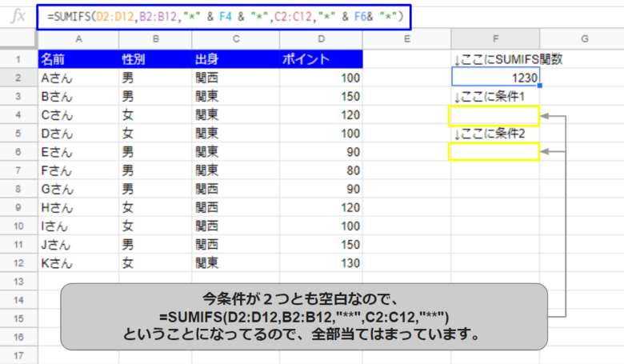Image resolution: width=624 pixels, height=364 pixels.
Task: Select cell containing Jさん
Action: 78,244
